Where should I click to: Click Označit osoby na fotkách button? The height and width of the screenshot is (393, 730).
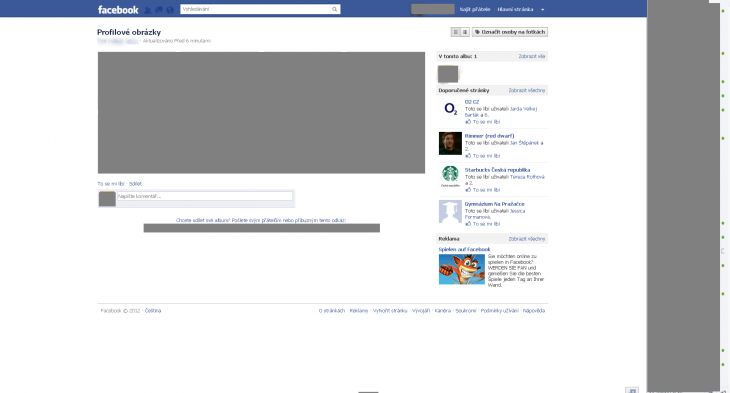coord(510,32)
